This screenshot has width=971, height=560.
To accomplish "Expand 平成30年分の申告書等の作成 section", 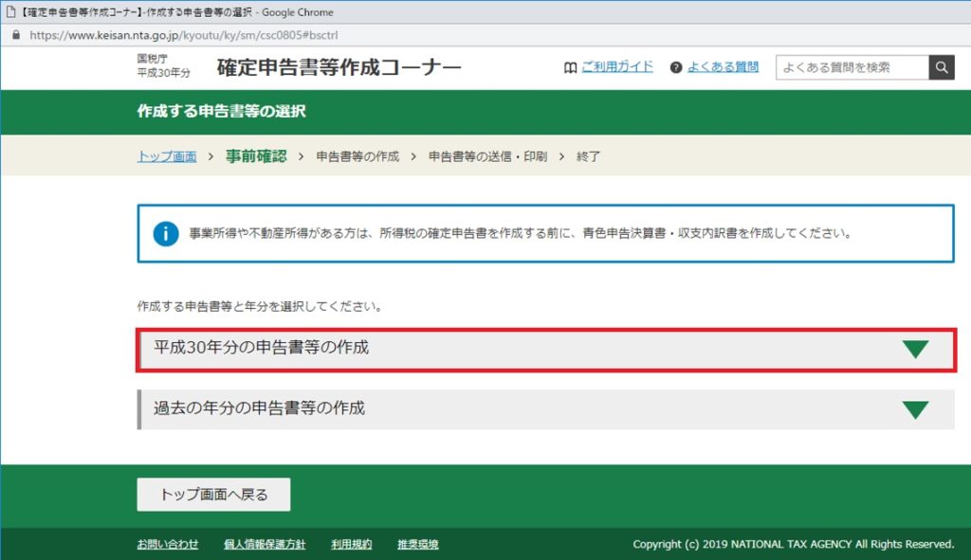I will click(545, 350).
